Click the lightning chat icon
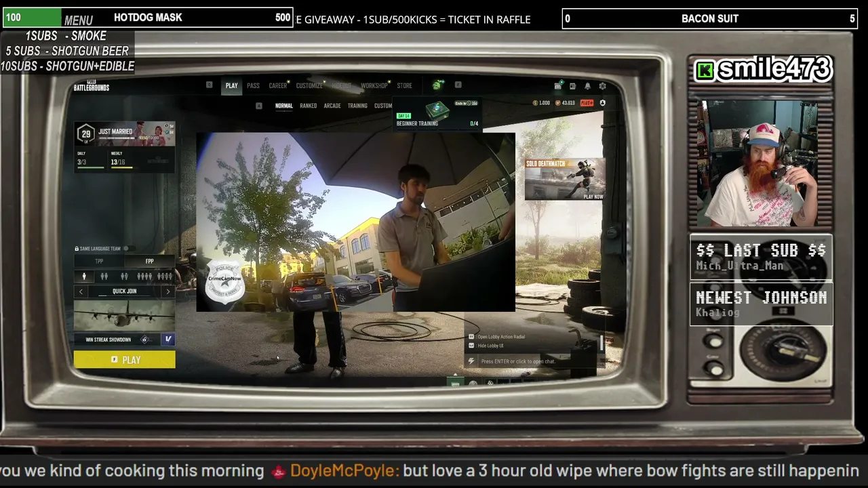 pyautogui.click(x=471, y=361)
